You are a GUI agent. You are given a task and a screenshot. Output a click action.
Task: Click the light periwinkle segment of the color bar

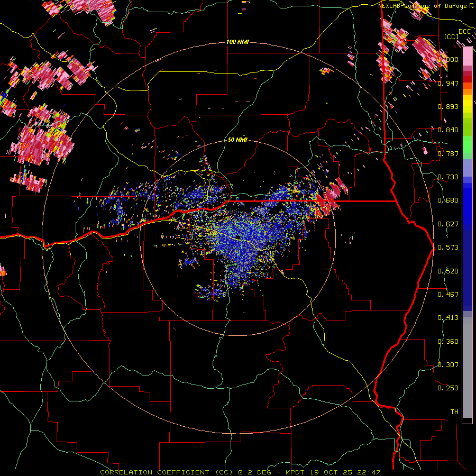(467, 168)
